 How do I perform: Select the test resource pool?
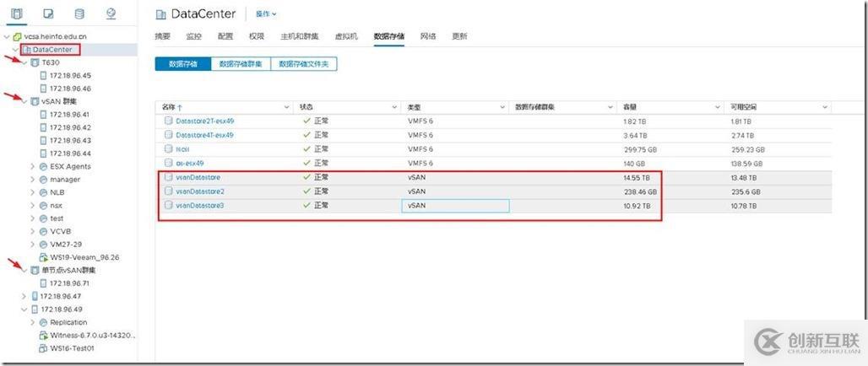57,218
